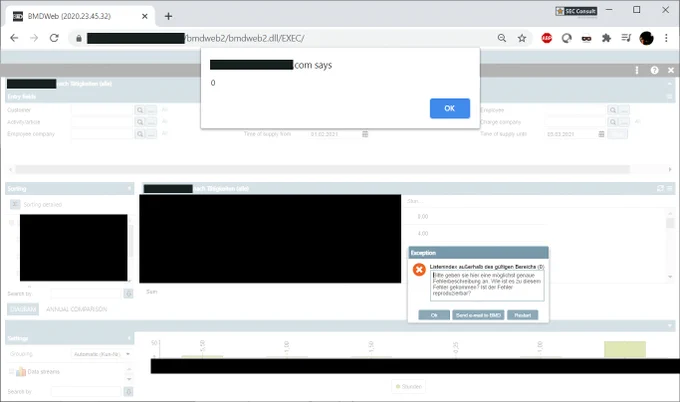Click Send e-mail to BMD button
Screen dimensions: 680x402
478,315
